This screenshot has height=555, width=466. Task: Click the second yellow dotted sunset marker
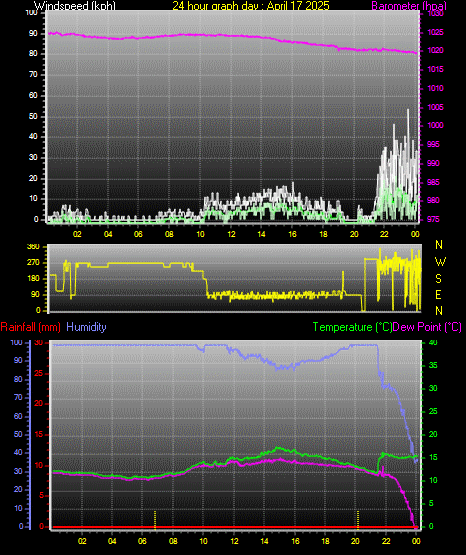[358, 520]
